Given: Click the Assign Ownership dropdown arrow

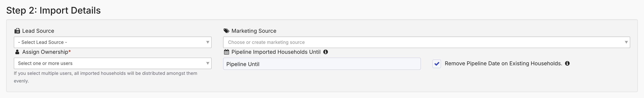Looking at the screenshot, I should 208,63.
